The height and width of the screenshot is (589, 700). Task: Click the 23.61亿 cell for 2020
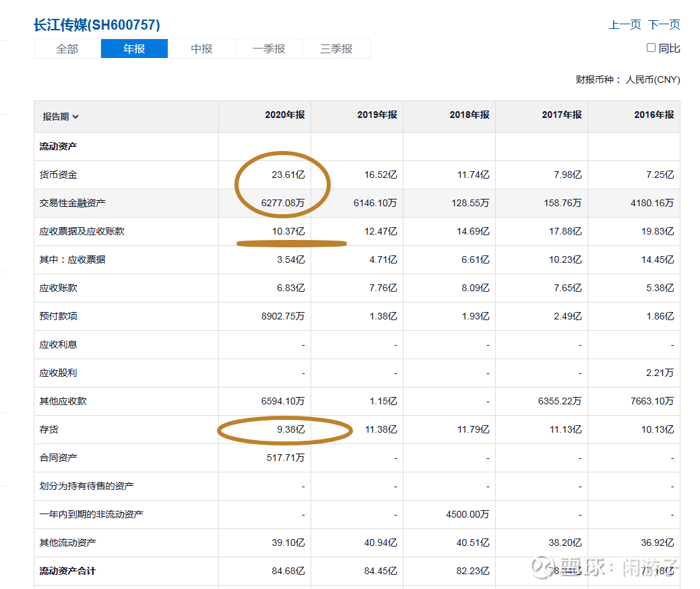pyautogui.click(x=288, y=175)
